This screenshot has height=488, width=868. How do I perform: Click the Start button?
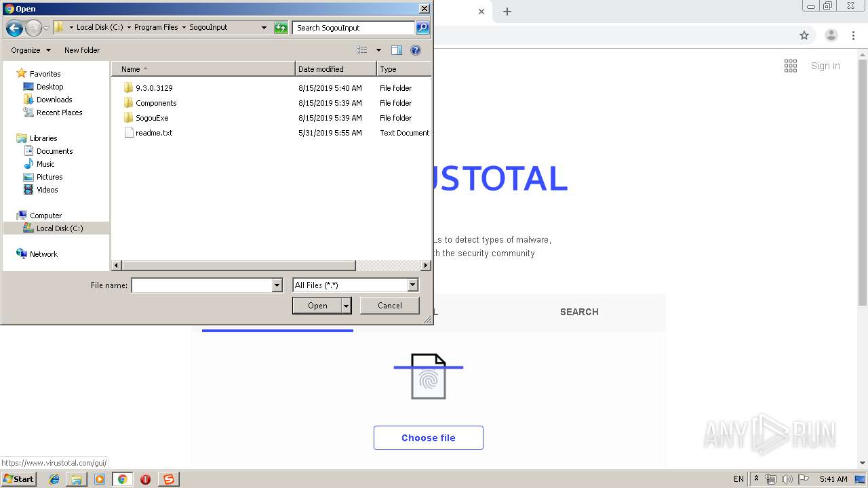[18, 479]
